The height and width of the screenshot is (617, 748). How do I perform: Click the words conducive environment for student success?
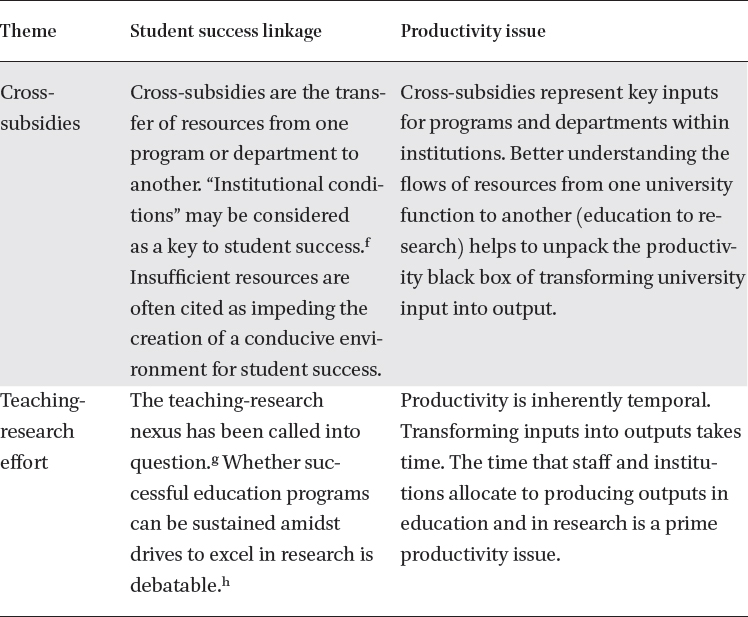(x=256, y=354)
